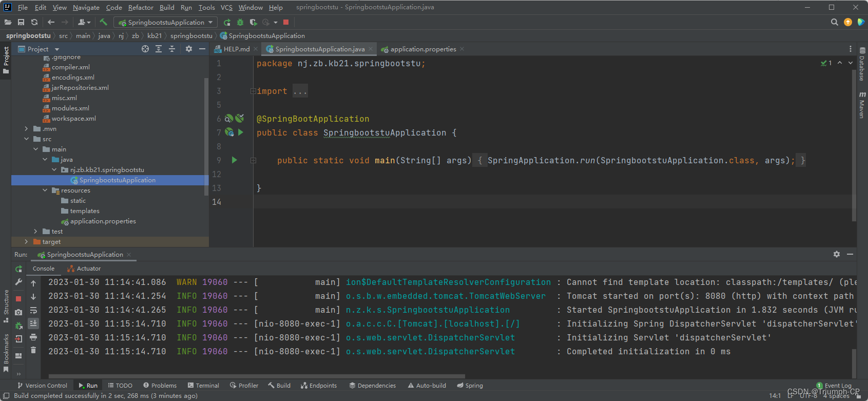This screenshot has height=401, width=868.
Task: Close the SpringbootstuApplication run tab
Action: (x=129, y=255)
